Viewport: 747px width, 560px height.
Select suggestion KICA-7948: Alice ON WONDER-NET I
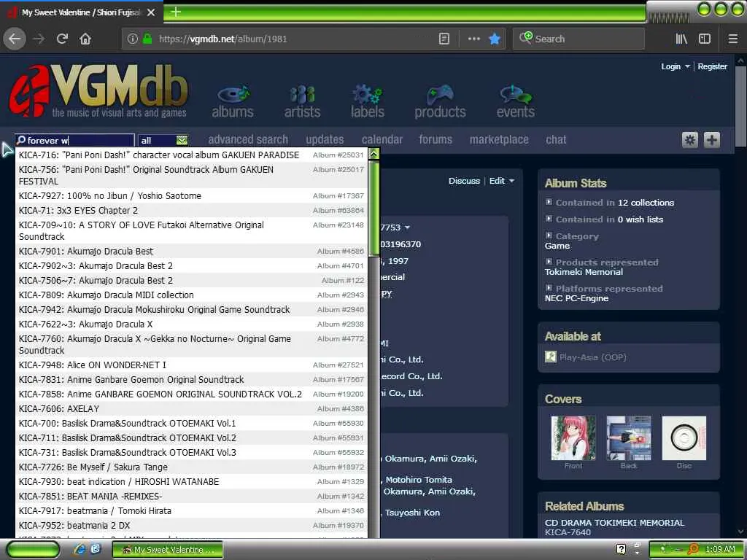tap(192, 365)
